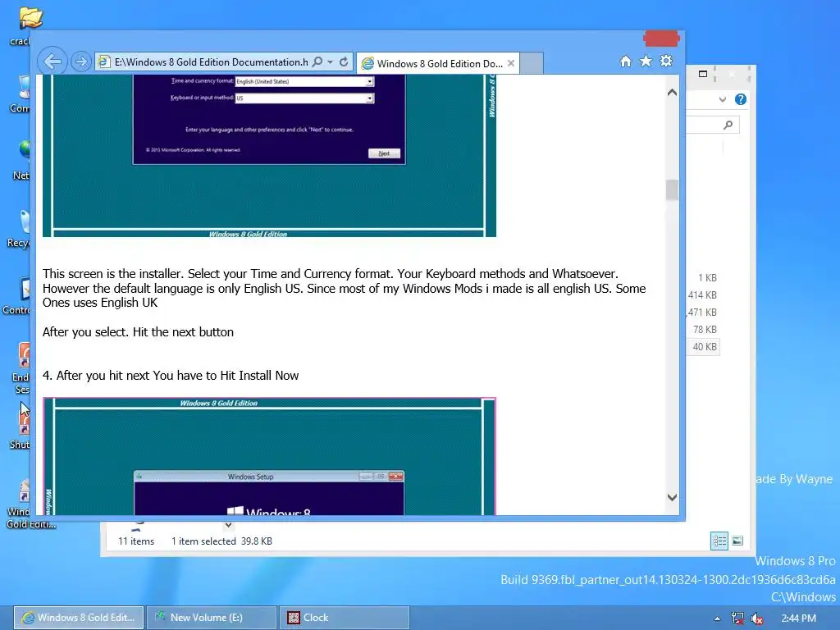Viewport: 840px width, 630px height.
Task: Refresh the page in Internet Explorer
Action: 344,62
